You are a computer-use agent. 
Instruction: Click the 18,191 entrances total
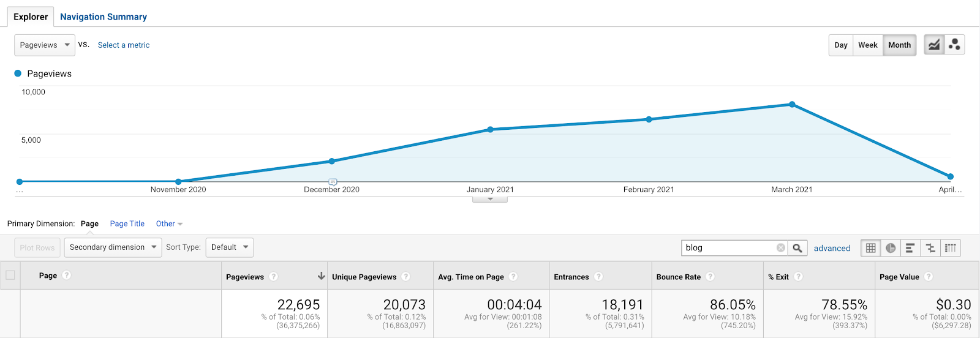[622, 304]
